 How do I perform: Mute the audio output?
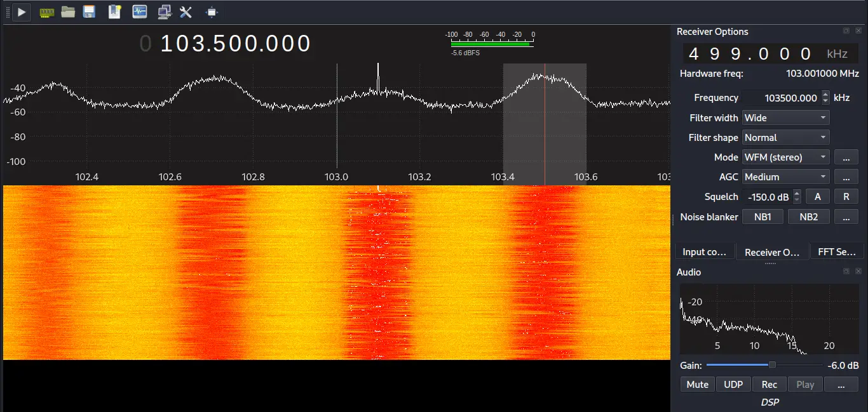coord(697,384)
